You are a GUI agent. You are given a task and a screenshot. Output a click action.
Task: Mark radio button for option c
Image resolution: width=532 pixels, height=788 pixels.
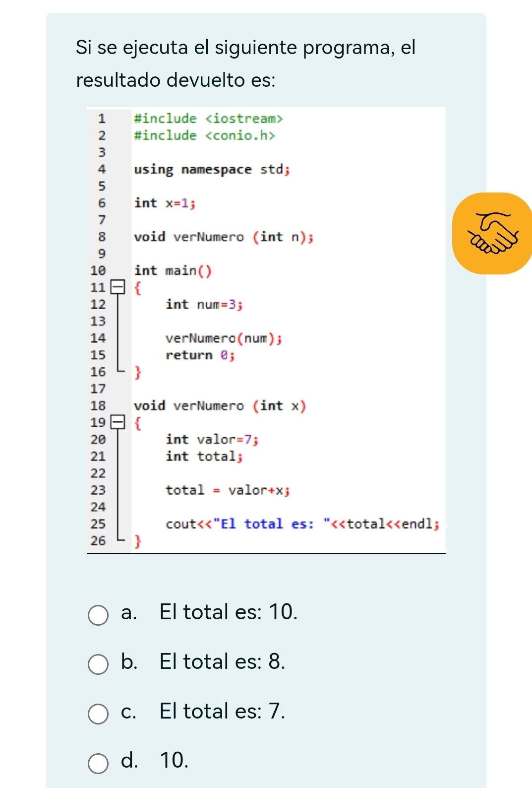[98, 714]
